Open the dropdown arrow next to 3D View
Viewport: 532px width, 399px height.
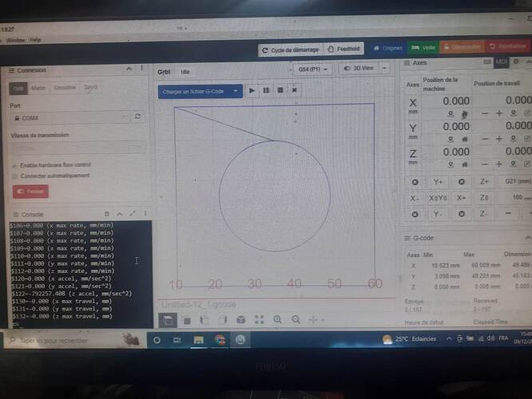tap(384, 68)
